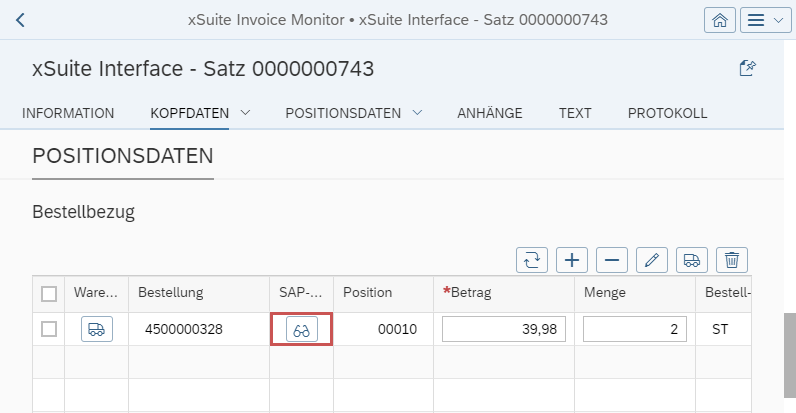
Task: Click the Menge field showing 2
Action: point(635,329)
